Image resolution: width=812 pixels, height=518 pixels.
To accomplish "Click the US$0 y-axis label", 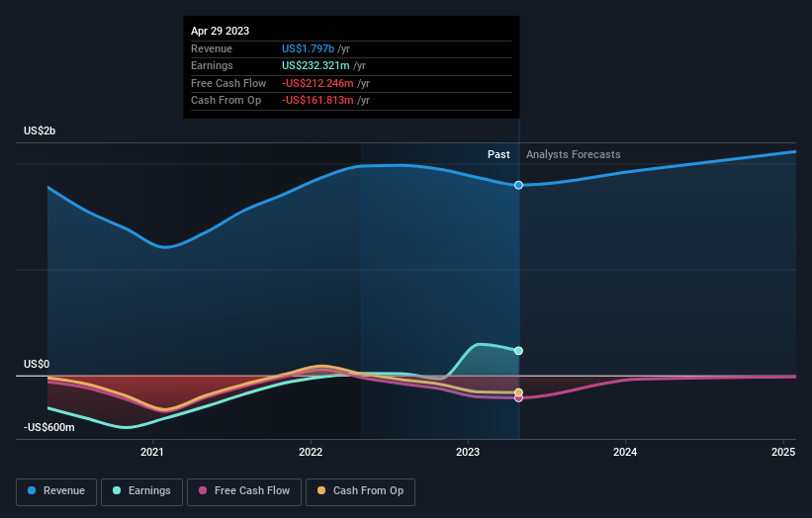I will (x=37, y=365).
